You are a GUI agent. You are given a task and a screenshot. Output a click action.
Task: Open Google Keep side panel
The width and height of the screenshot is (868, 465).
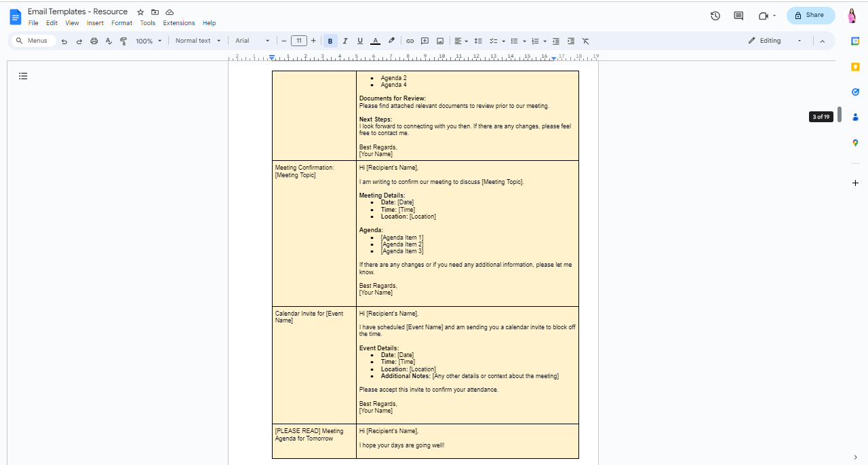pos(855,67)
